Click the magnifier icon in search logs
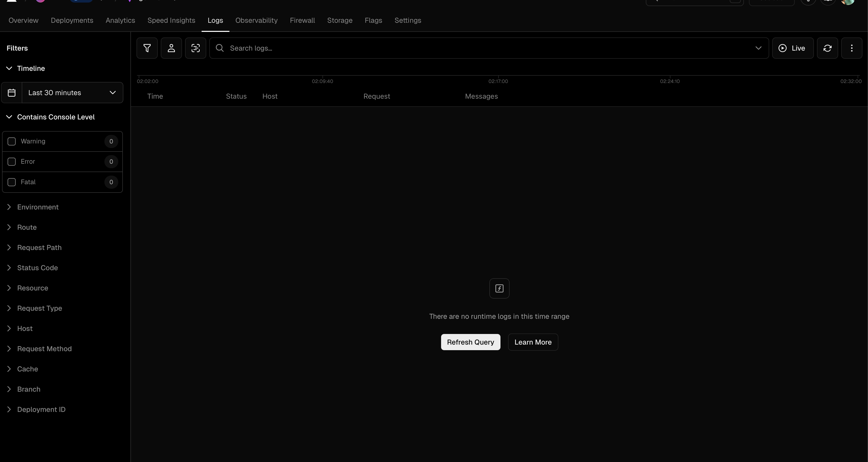Image resolution: width=868 pixels, height=462 pixels. click(220, 48)
